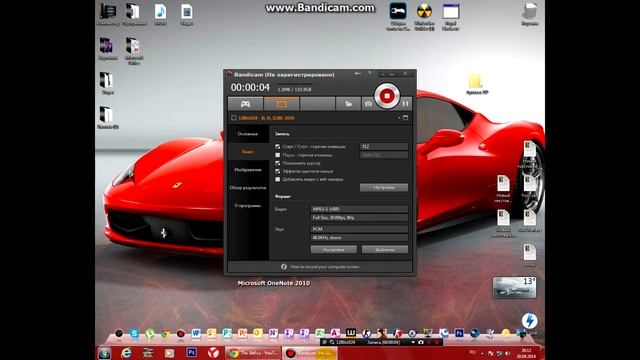
Task: Click the 48.0KHz stereo audio format line
Action: point(359,238)
